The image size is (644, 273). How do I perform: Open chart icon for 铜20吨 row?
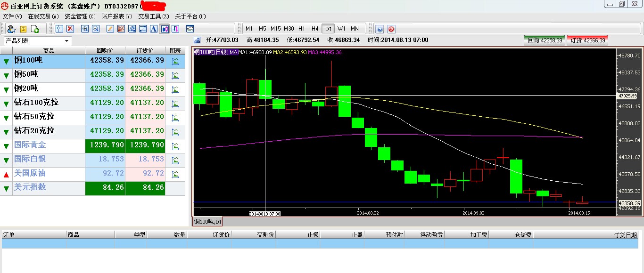point(175,89)
